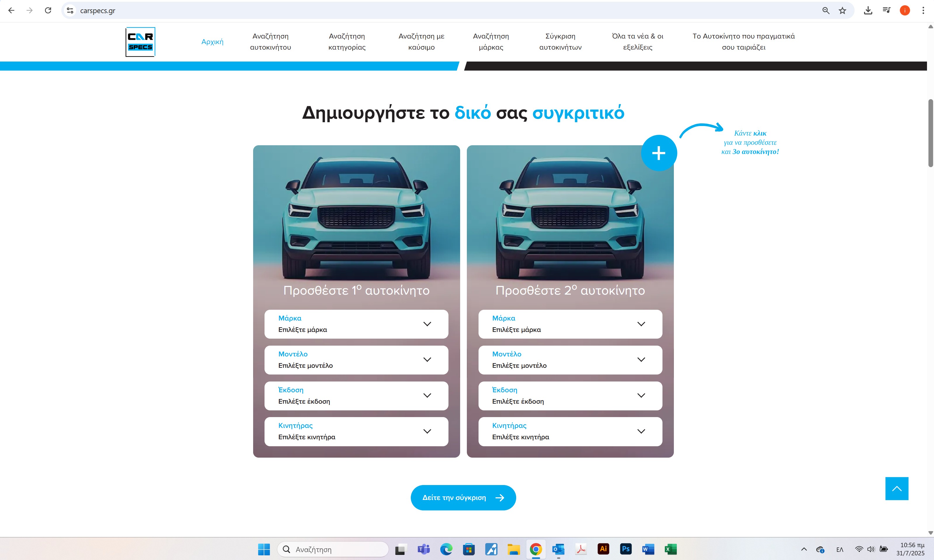Click the scroll-to-top arrow button

point(896,488)
